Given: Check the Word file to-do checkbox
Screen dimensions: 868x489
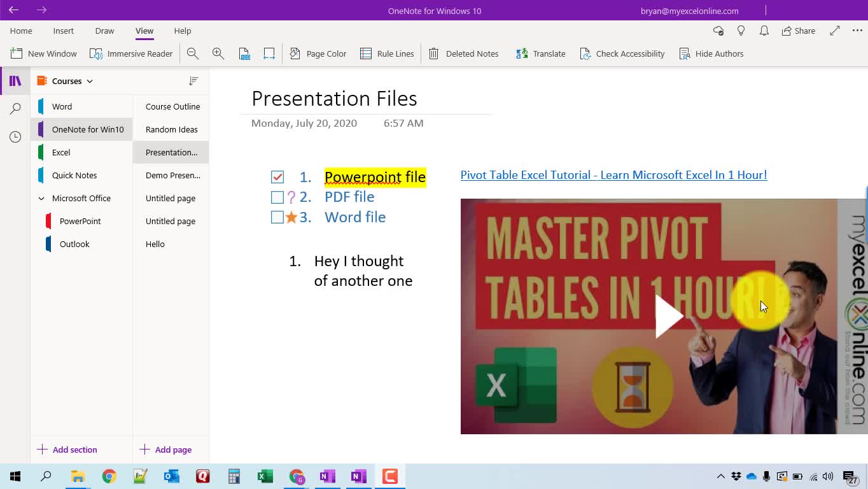Looking at the screenshot, I should coord(277,218).
